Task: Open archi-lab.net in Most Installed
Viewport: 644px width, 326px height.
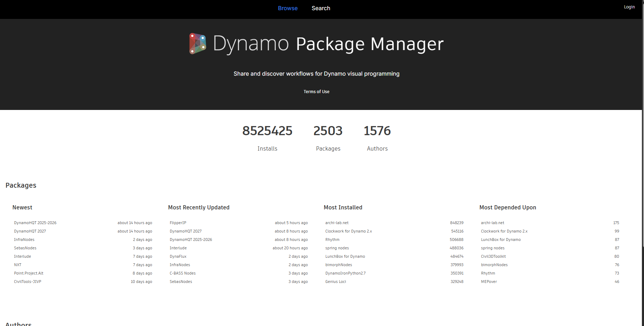Action: 337,223
